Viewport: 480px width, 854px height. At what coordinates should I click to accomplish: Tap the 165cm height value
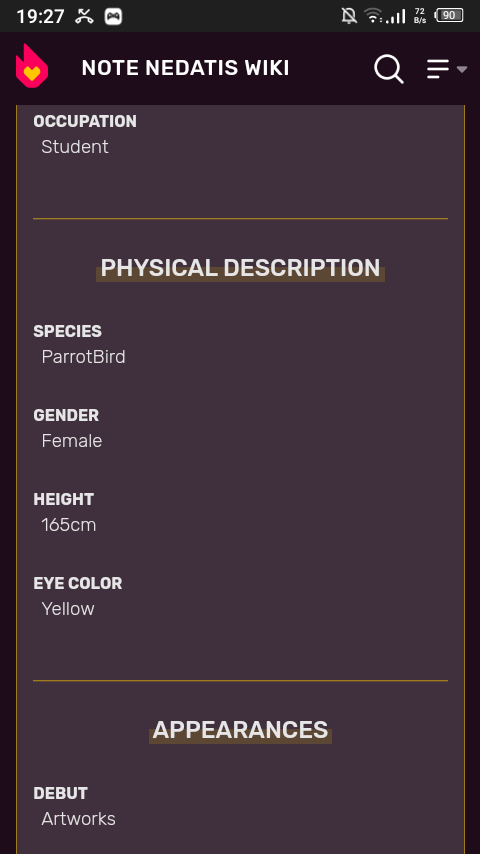click(69, 524)
